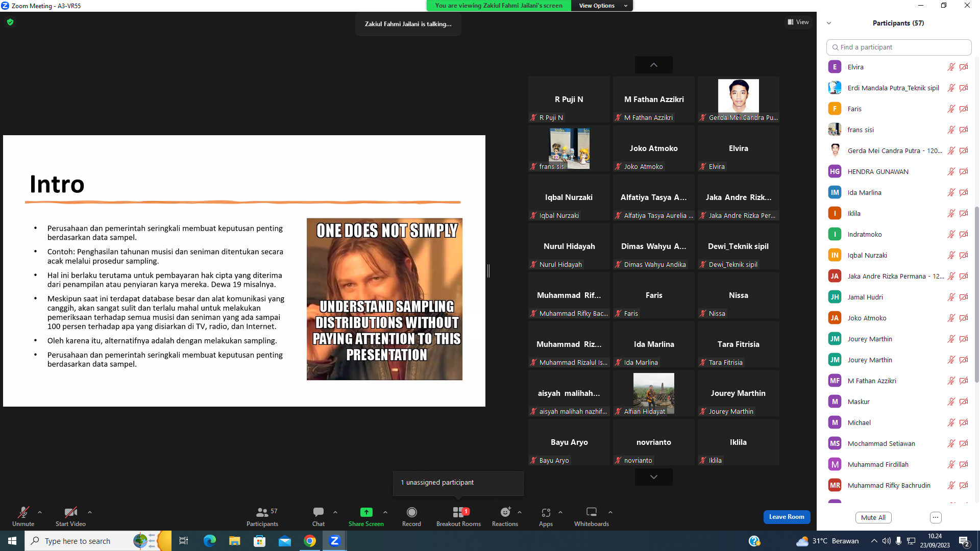This screenshot has width=980, height=551.
Task: Click the Joko Atmoko video tile
Action: pos(654,148)
